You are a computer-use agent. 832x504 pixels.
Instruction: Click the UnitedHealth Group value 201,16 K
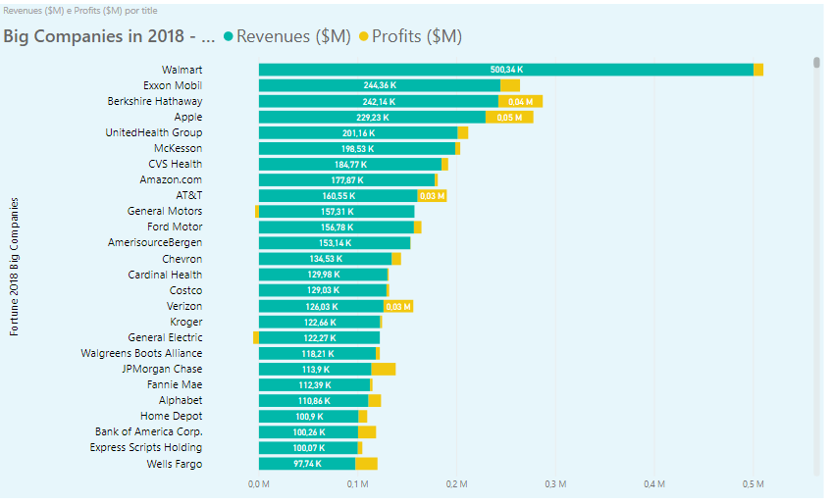click(x=359, y=133)
